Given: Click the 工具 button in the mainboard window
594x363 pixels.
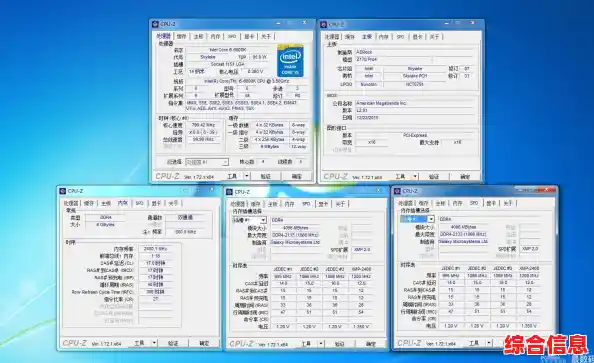Looking at the screenshot, I should click(400, 177).
